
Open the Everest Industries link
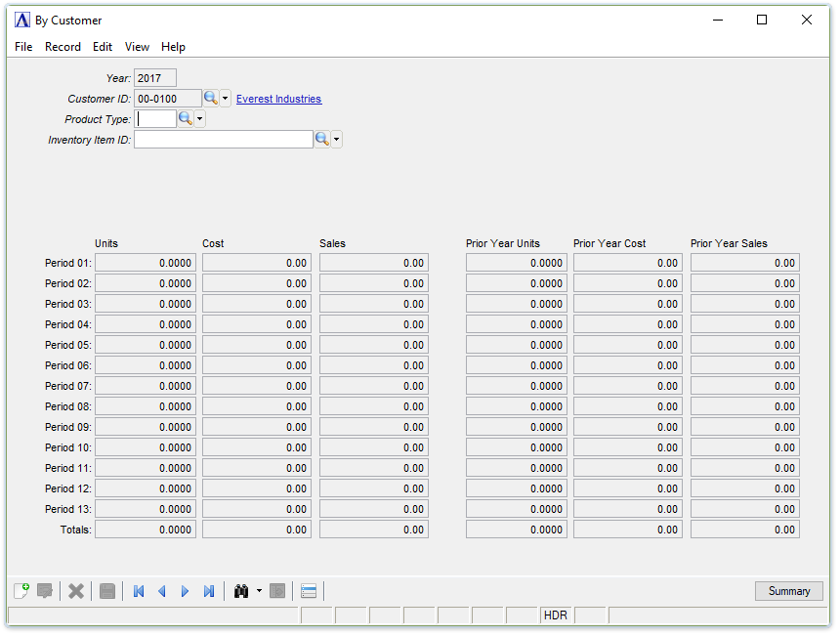point(278,99)
